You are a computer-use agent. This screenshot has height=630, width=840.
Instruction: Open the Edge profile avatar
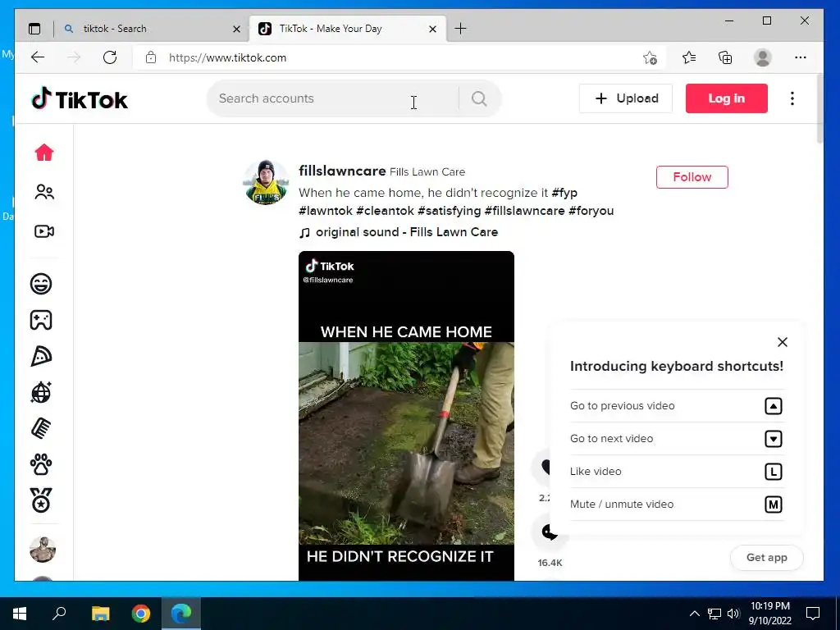coord(762,57)
